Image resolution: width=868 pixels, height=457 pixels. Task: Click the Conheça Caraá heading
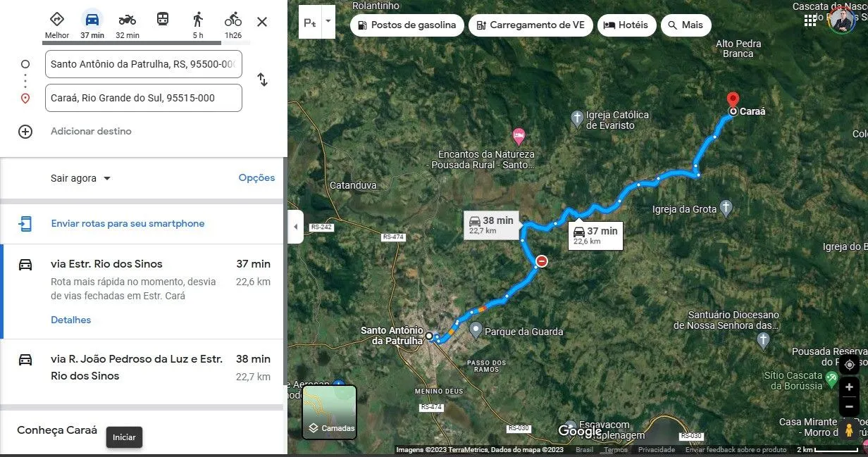[x=57, y=430]
